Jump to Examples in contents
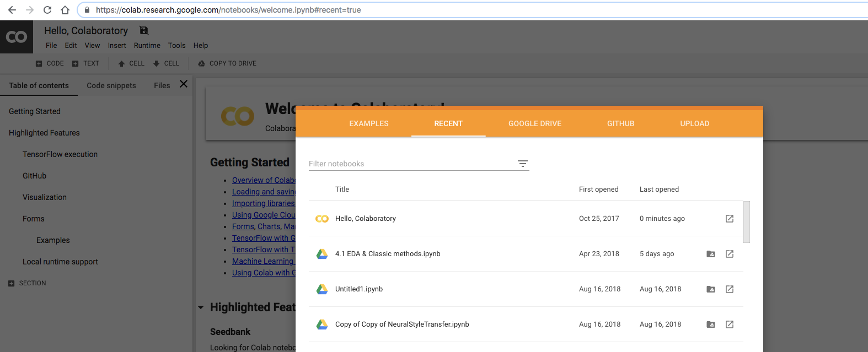This screenshot has height=352, width=868. point(53,240)
